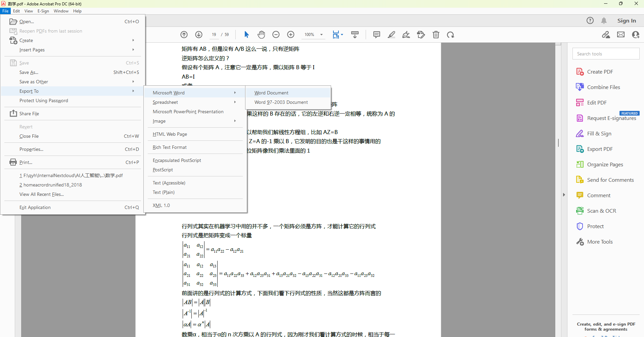The image size is (644, 337).
Task: Collapse the right tools pane arrow
Action: click(564, 195)
